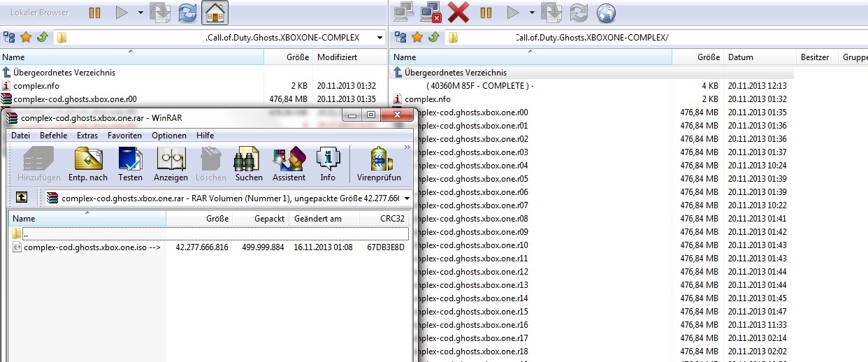
Task: Sort WinRAR list by Gepackt column
Action: pyautogui.click(x=260, y=219)
